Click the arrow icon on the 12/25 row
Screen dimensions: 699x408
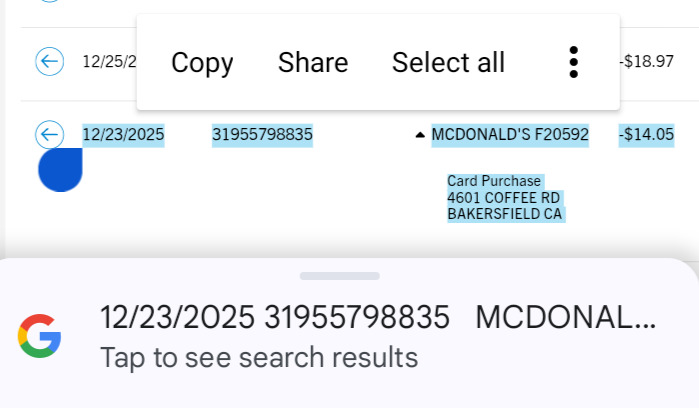click(x=49, y=62)
